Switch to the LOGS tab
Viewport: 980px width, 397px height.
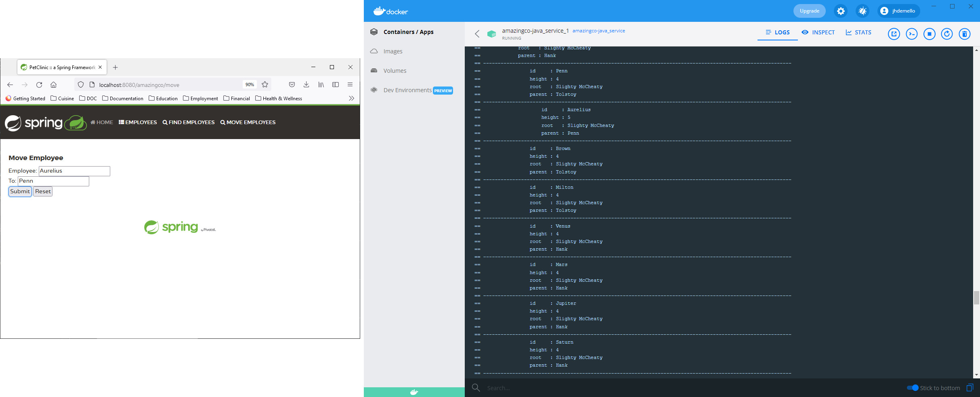pyautogui.click(x=778, y=32)
